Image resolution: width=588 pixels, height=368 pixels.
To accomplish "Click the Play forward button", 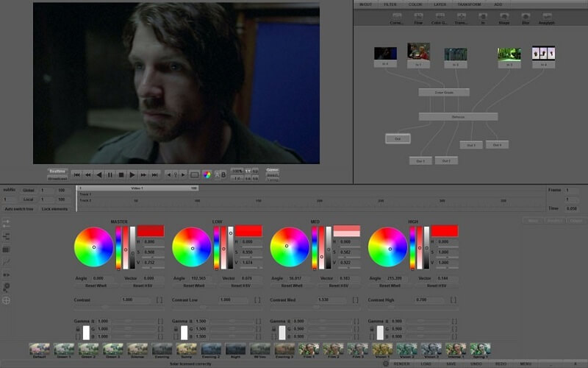I will pyautogui.click(x=132, y=175).
